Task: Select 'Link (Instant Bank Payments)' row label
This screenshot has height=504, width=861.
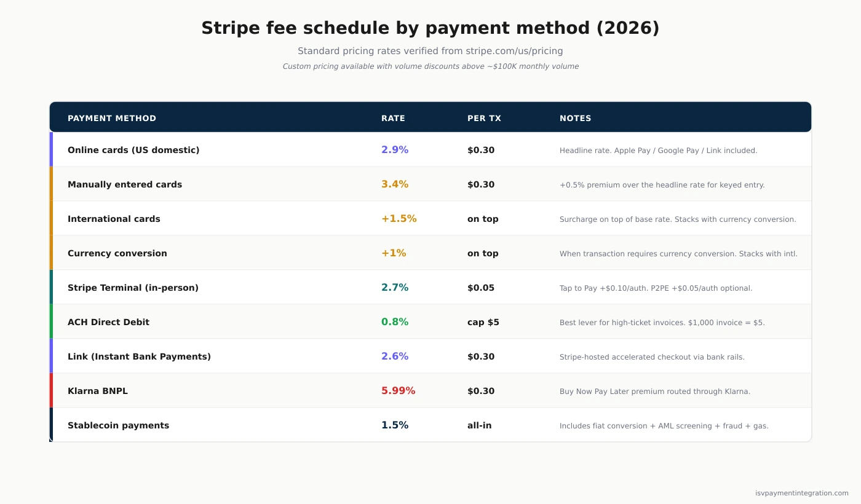Action: pyautogui.click(x=139, y=356)
